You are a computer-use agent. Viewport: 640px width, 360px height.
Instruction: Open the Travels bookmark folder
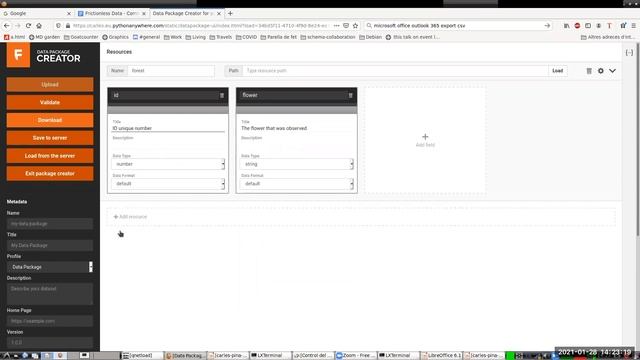[220, 37]
